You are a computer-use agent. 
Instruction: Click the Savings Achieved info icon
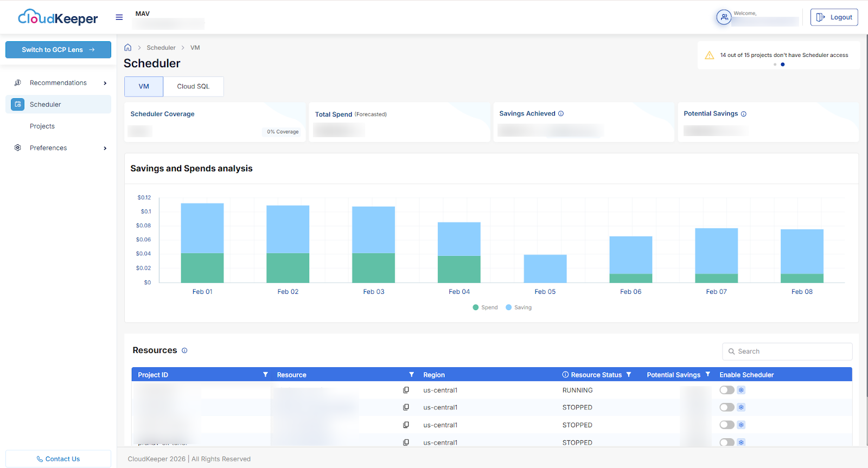point(561,114)
